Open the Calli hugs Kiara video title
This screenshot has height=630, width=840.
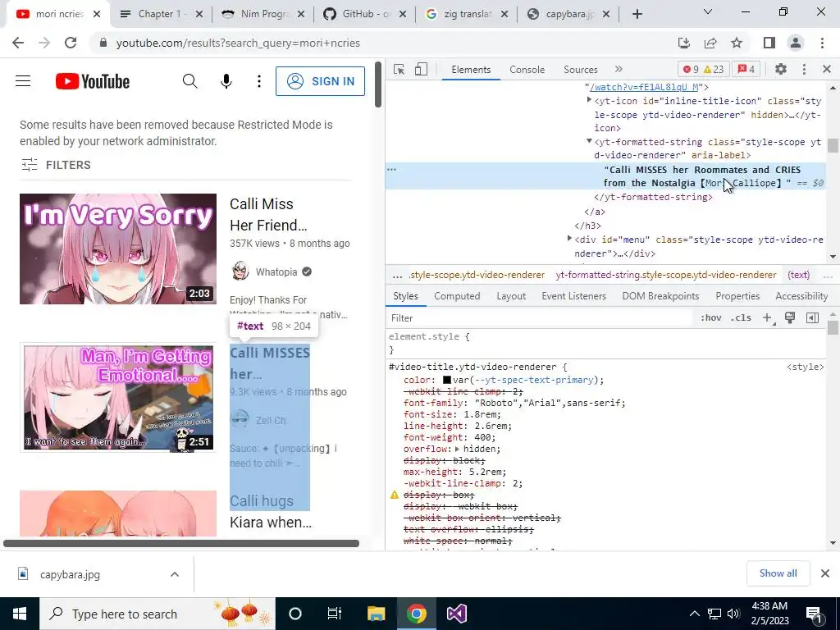pos(271,512)
